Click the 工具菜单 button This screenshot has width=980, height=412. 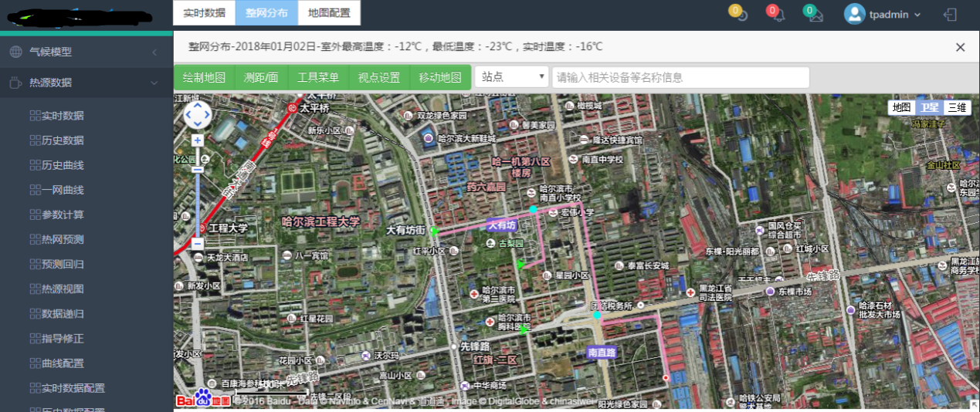(318, 77)
